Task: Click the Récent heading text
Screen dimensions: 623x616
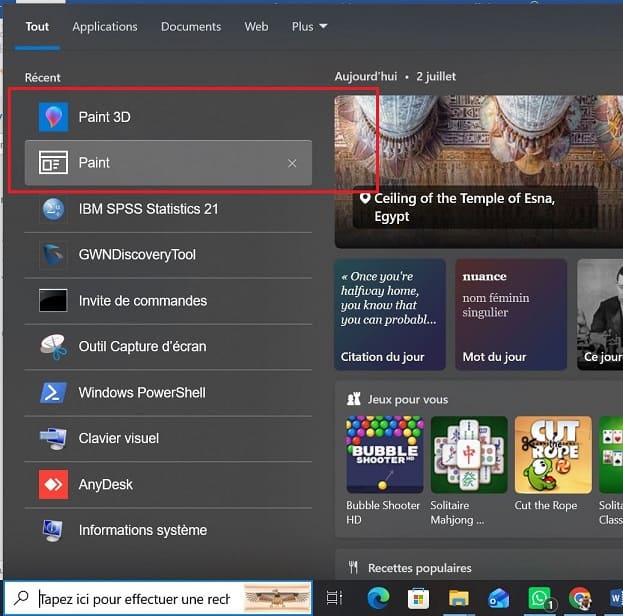Action: [43, 77]
